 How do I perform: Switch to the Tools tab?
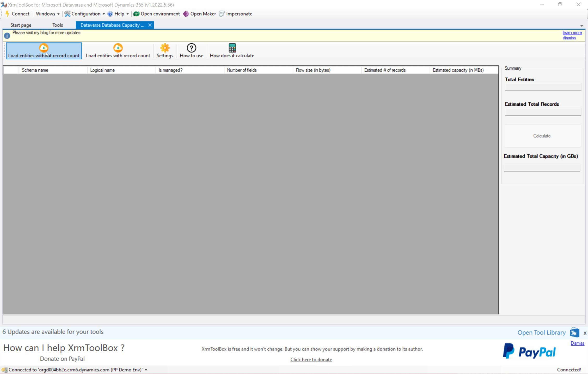[x=58, y=25]
